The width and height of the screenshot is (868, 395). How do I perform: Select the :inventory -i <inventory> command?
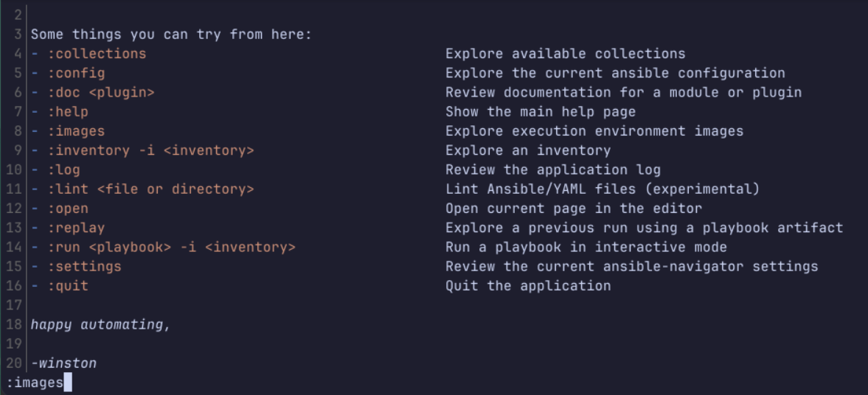click(150, 150)
